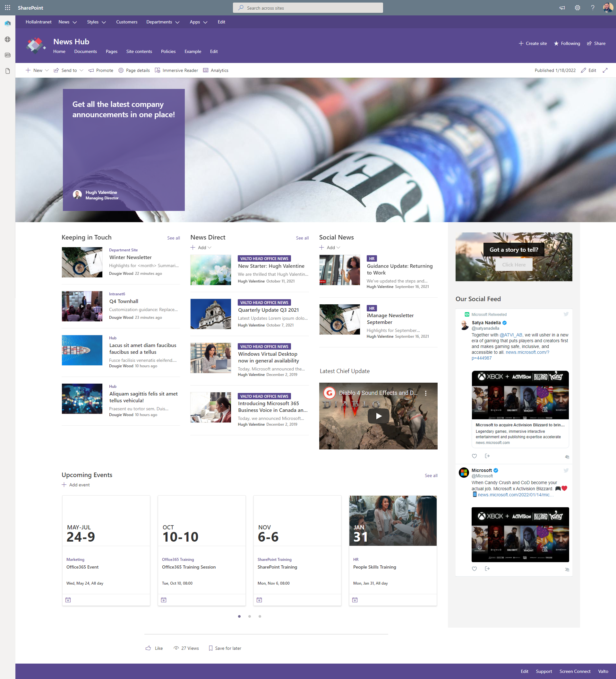Open the SharePoint app launcher
This screenshot has width=616, height=679.
tap(7, 7)
